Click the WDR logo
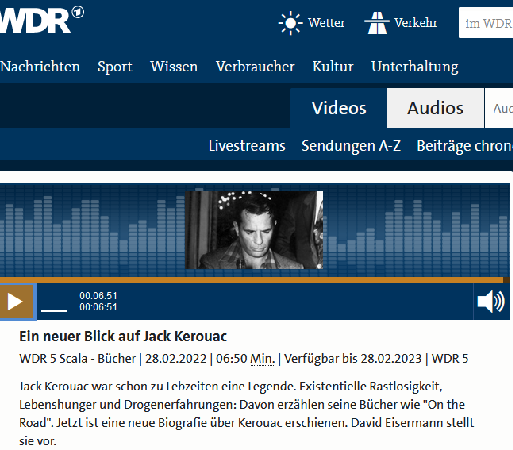Screen dimensions: 513x450 41,21
